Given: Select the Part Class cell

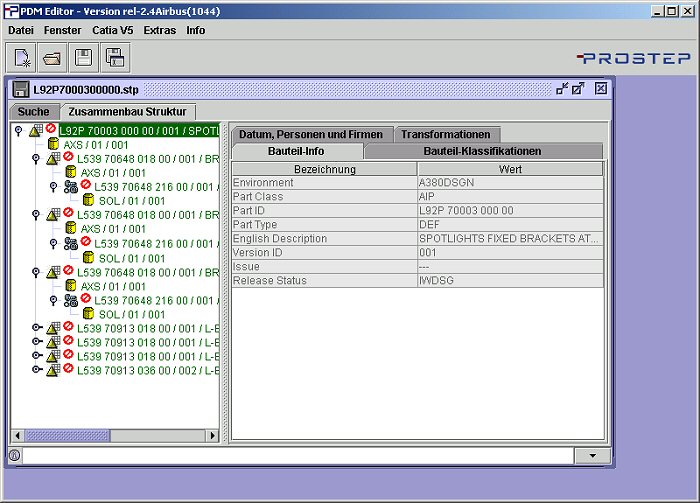Looking at the screenshot, I should click(x=325, y=196).
